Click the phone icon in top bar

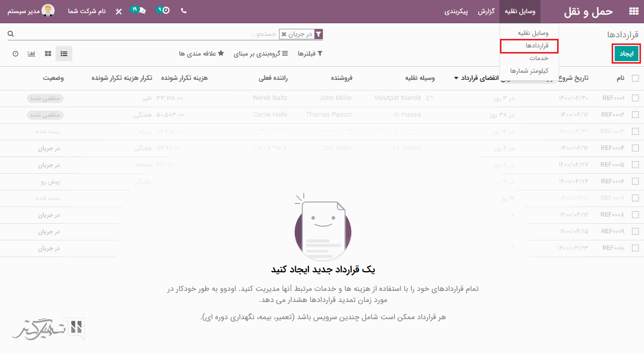tap(183, 11)
